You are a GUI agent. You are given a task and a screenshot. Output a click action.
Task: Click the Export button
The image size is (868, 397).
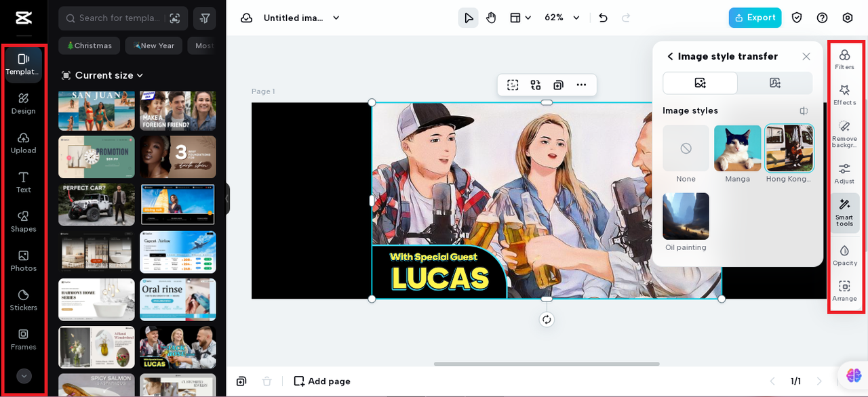coord(755,18)
